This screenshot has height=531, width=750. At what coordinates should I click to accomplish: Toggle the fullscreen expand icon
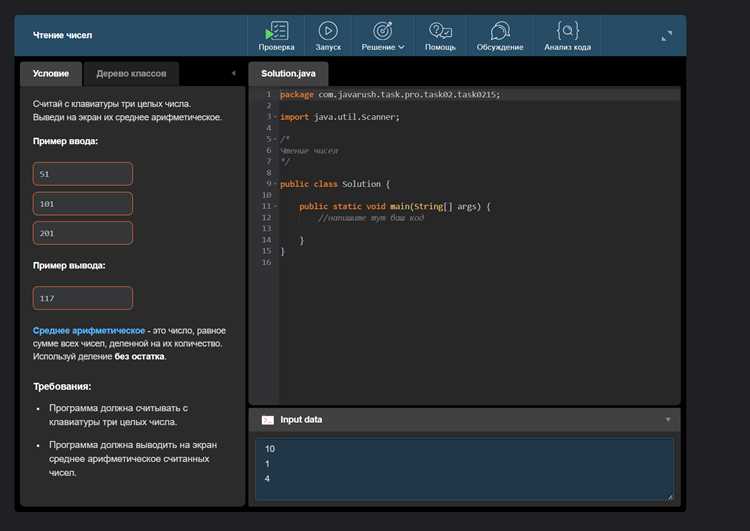tap(666, 36)
